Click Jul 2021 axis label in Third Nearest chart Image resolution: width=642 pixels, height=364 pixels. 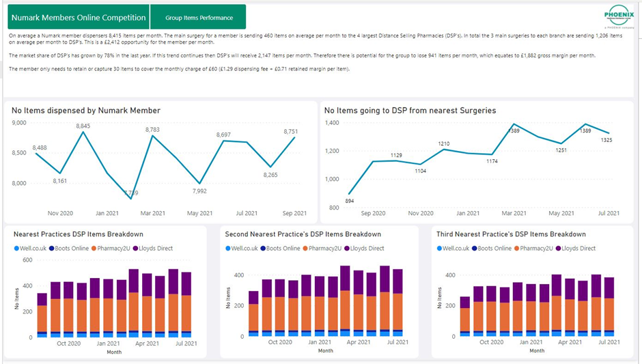pos(609,342)
